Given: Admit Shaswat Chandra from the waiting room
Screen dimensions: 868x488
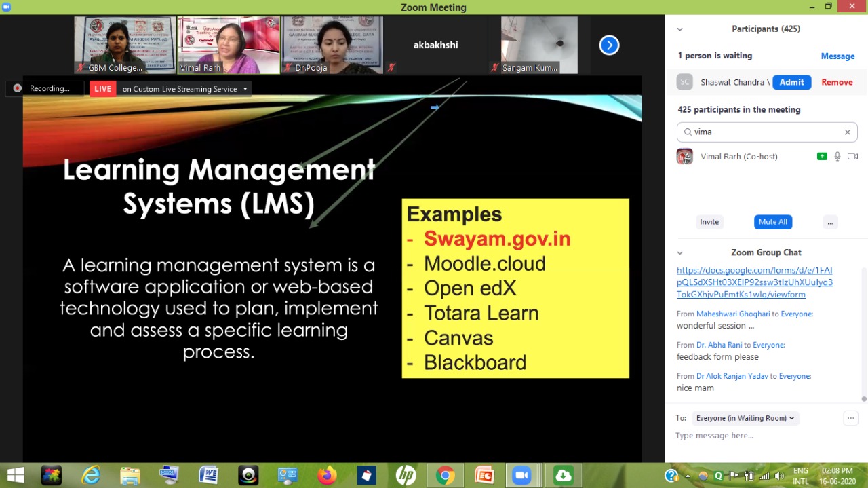Looking at the screenshot, I should [791, 81].
